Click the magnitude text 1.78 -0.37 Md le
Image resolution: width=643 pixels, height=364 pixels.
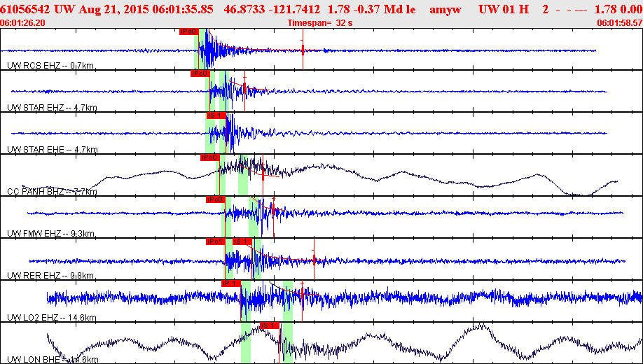tap(371, 9)
